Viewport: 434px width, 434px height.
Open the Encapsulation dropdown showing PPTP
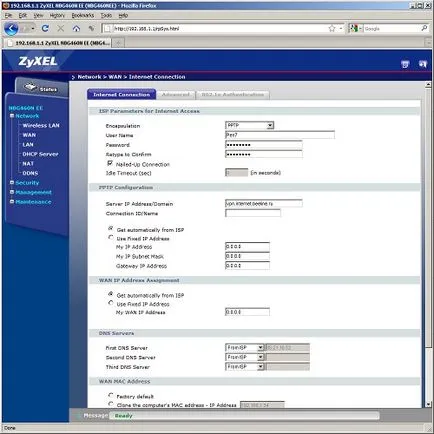coord(249,125)
